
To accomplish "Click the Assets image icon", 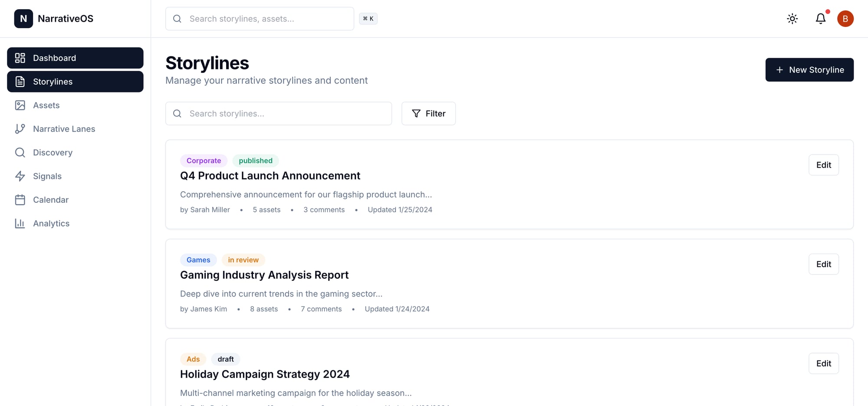I will point(20,105).
